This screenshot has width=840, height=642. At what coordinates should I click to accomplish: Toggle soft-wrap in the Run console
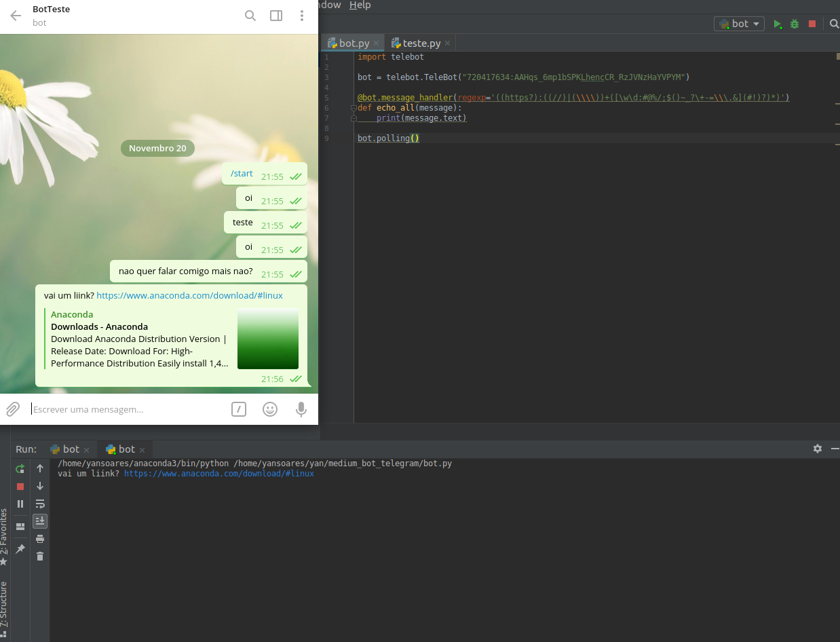pos(39,504)
